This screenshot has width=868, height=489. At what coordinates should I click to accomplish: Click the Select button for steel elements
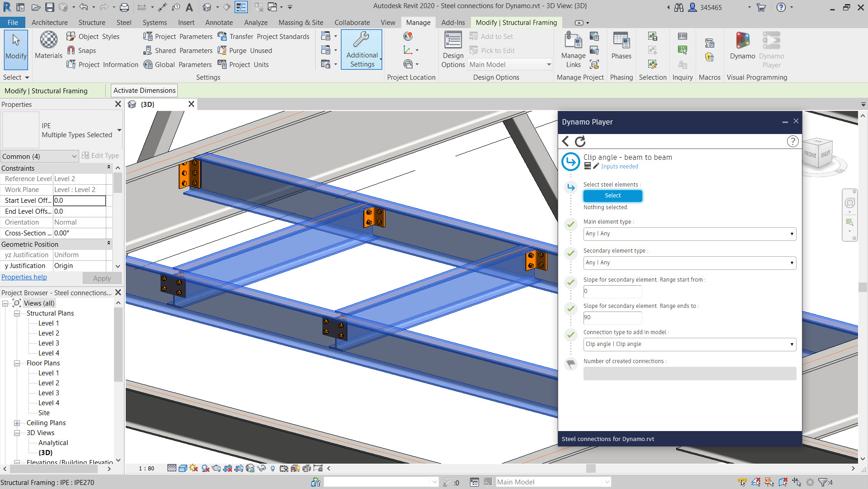(x=612, y=196)
